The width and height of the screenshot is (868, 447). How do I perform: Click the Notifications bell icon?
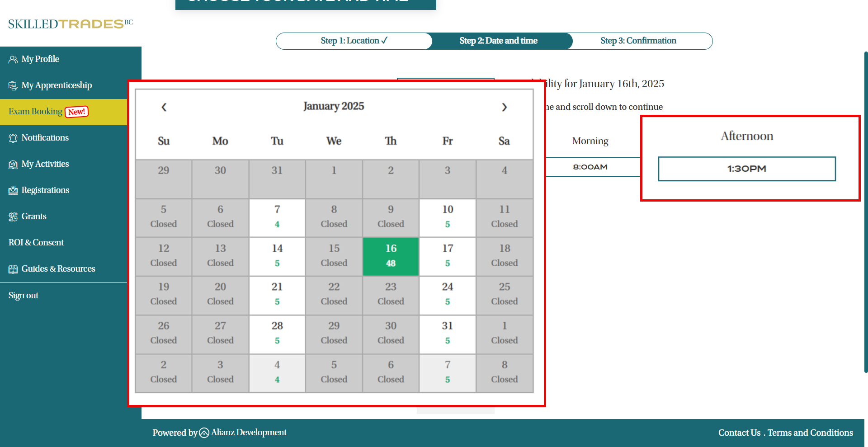pos(13,138)
